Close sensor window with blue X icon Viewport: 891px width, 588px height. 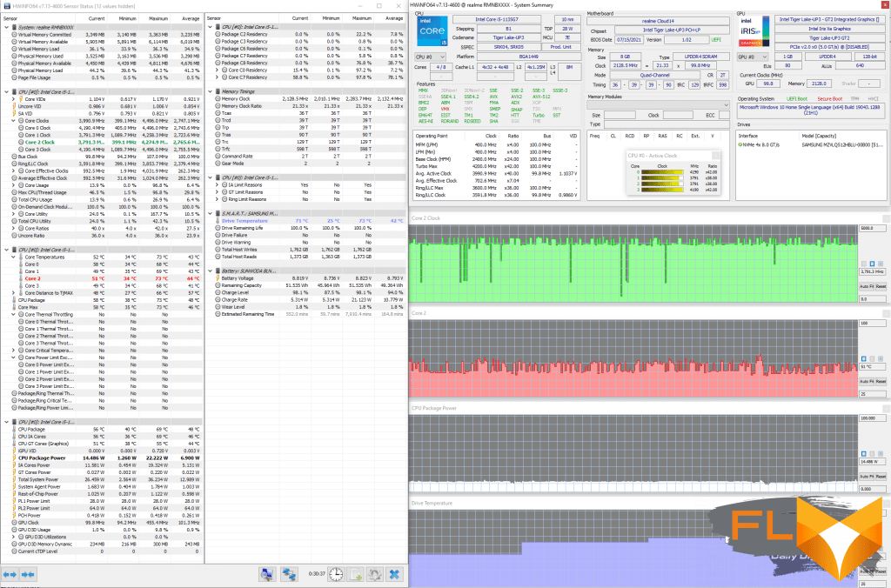[394, 574]
